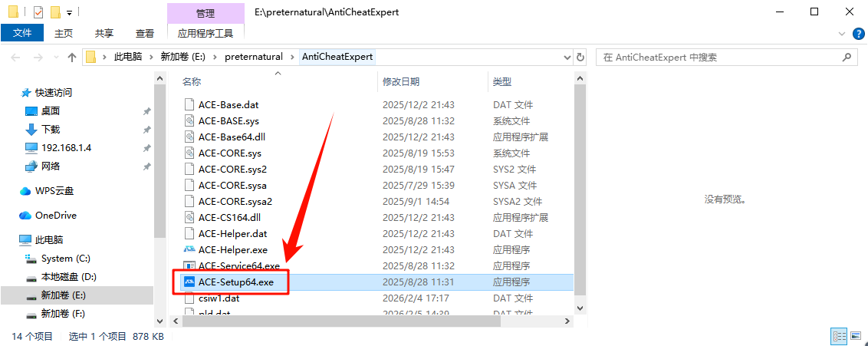Go forward with the forward arrow

38,57
